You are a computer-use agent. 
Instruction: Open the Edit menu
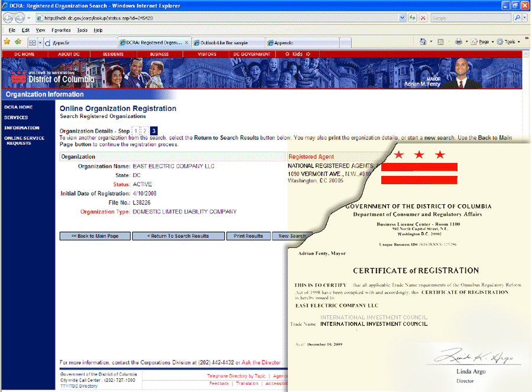(x=25, y=30)
